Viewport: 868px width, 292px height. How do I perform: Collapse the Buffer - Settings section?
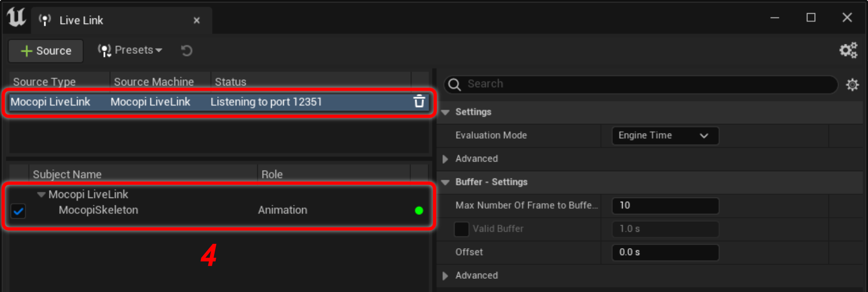pos(446,182)
